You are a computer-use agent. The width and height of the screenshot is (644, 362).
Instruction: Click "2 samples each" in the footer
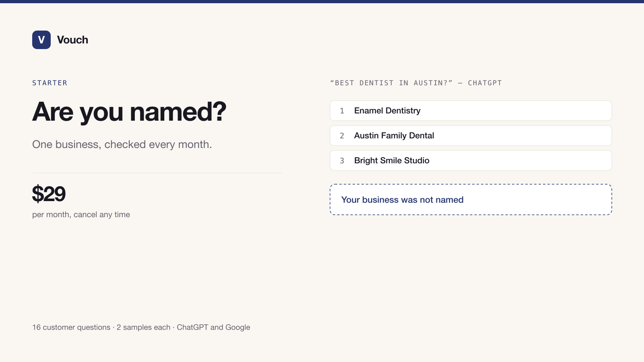click(143, 327)
